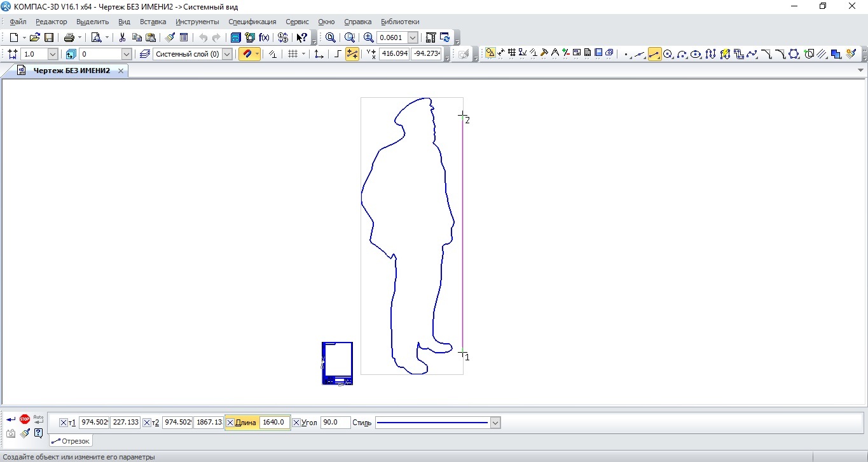868x462 pixels.
Task: Switch to Чертеж БЕЗ ИМЕНИ2 tab
Action: (x=71, y=71)
